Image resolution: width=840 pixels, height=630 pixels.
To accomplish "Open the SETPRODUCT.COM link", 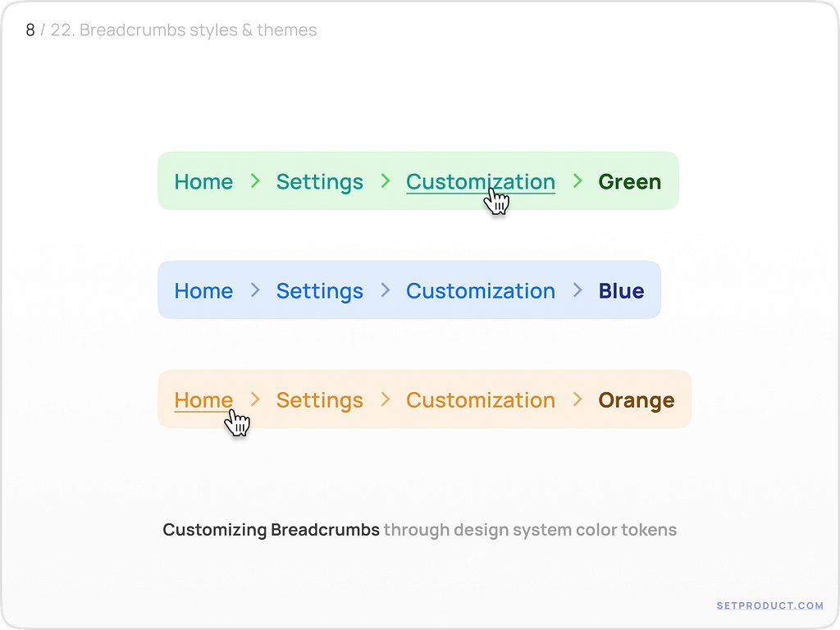I will tap(769, 605).
